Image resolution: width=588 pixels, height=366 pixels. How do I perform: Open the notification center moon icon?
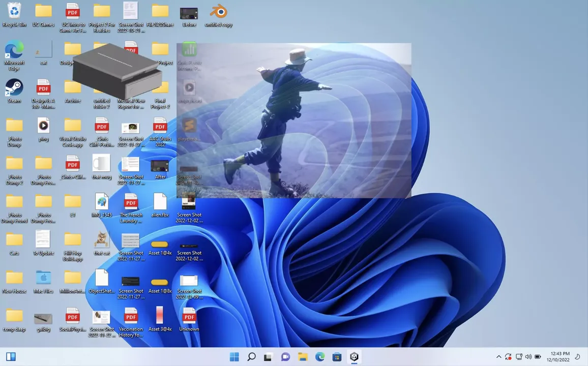577,357
